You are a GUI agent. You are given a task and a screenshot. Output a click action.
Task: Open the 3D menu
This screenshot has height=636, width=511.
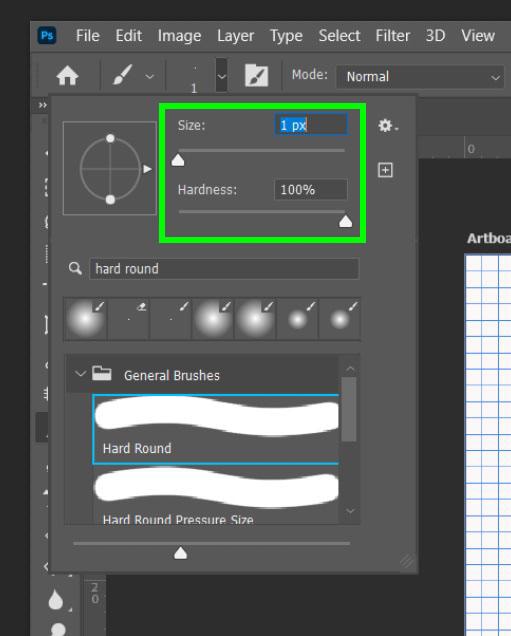(435, 36)
